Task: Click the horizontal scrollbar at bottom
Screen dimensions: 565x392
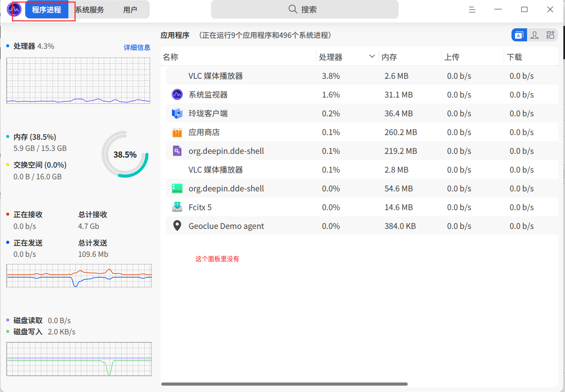Action: click(284, 384)
